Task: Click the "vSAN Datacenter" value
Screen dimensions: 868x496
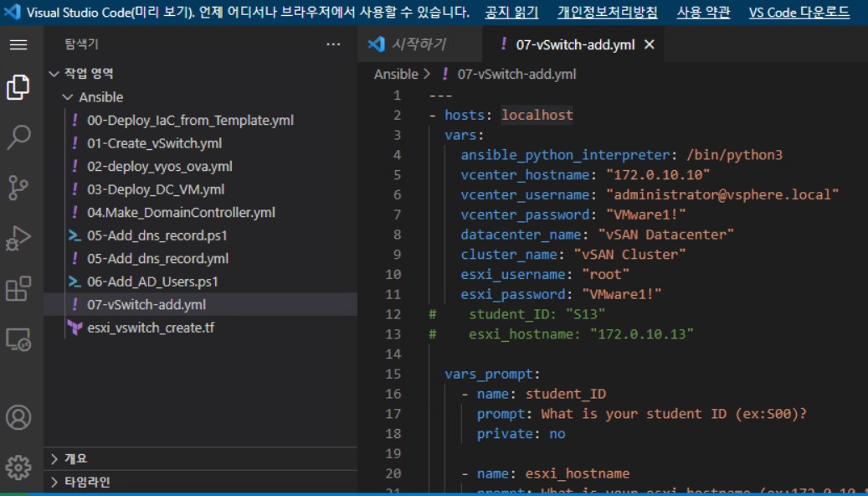Action: [x=666, y=235]
